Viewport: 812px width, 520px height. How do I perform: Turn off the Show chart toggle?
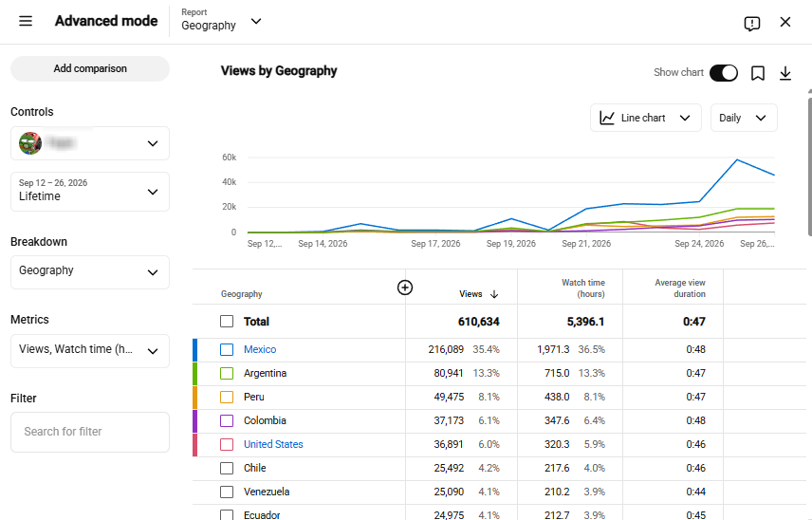point(724,73)
